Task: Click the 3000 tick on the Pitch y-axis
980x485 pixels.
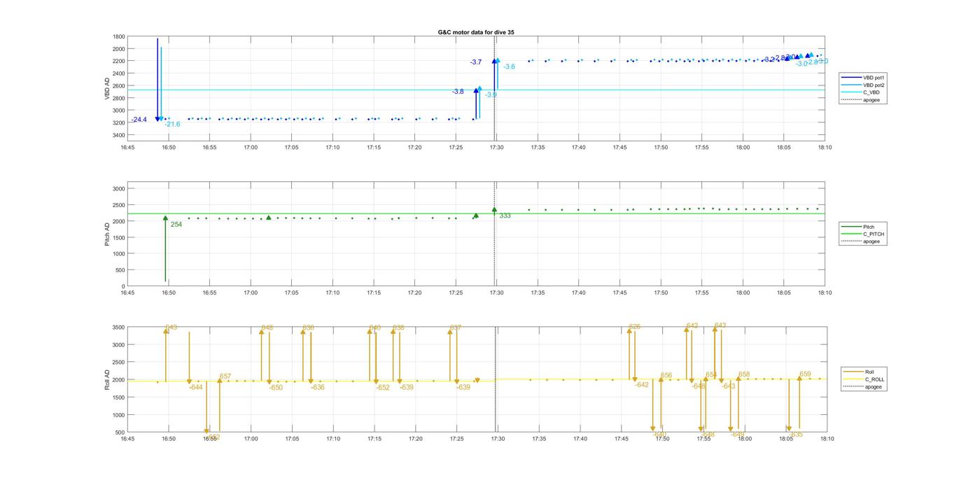Action: pyautogui.click(x=119, y=189)
